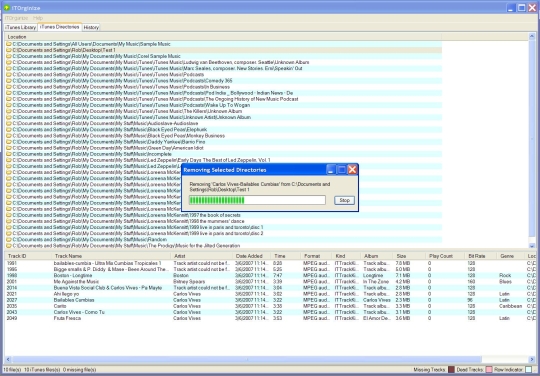The height and width of the screenshot is (376, 540).
Task: Sort tracks by Time column header
Action: coord(285,256)
